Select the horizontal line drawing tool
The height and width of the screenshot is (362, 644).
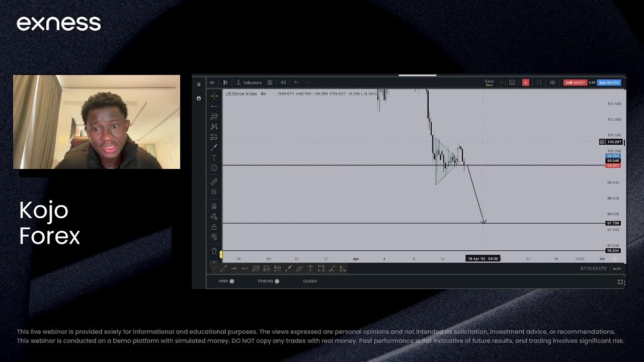214,106
